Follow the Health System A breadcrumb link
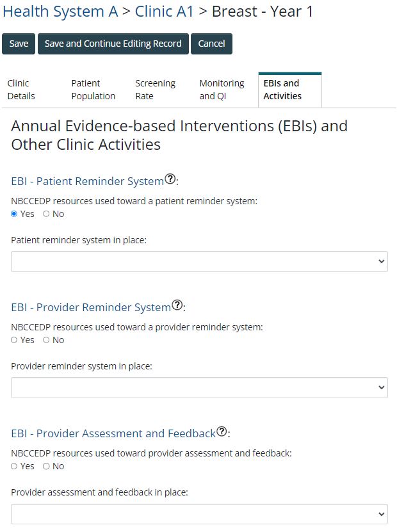This screenshot has width=397, height=532. point(60,11)
